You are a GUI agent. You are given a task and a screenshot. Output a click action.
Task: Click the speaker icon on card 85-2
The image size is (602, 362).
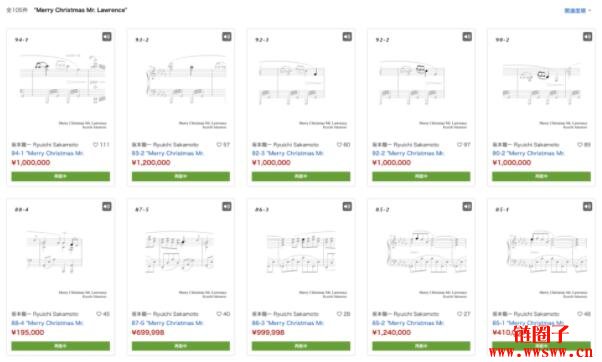467,207
